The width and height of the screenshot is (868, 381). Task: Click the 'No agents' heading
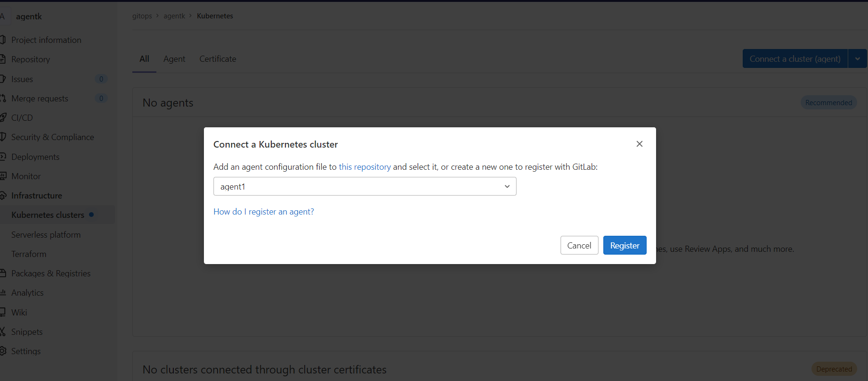(168, 103)
